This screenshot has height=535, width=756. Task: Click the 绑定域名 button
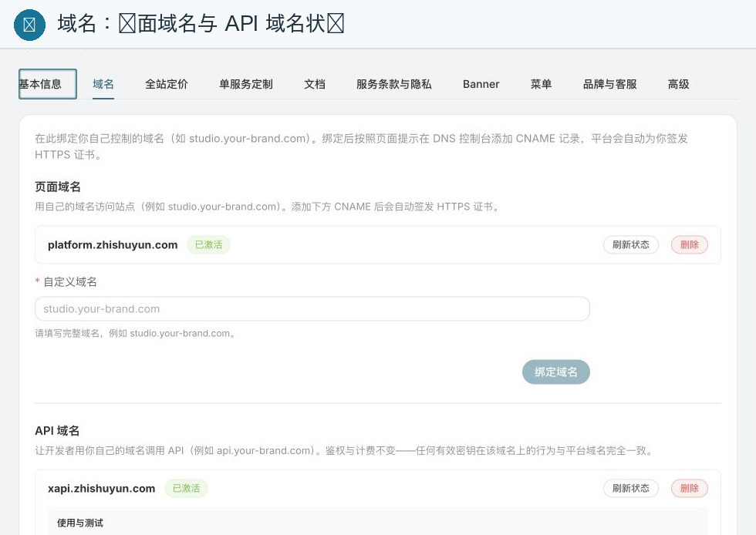[x=556, y=372]
